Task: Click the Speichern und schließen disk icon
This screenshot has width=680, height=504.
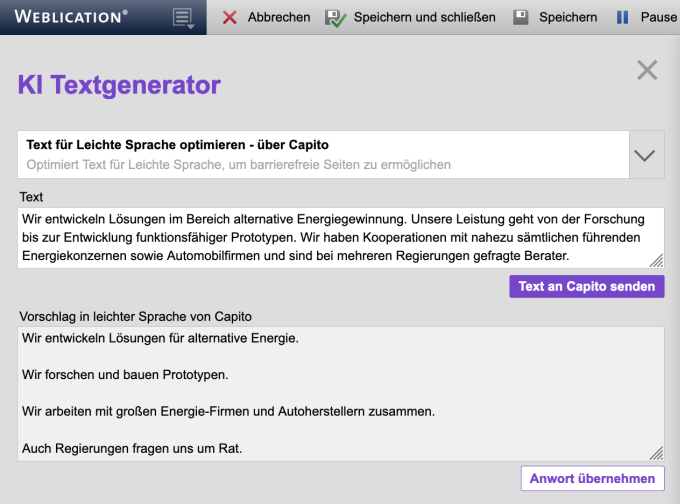Action: [335, 18]
